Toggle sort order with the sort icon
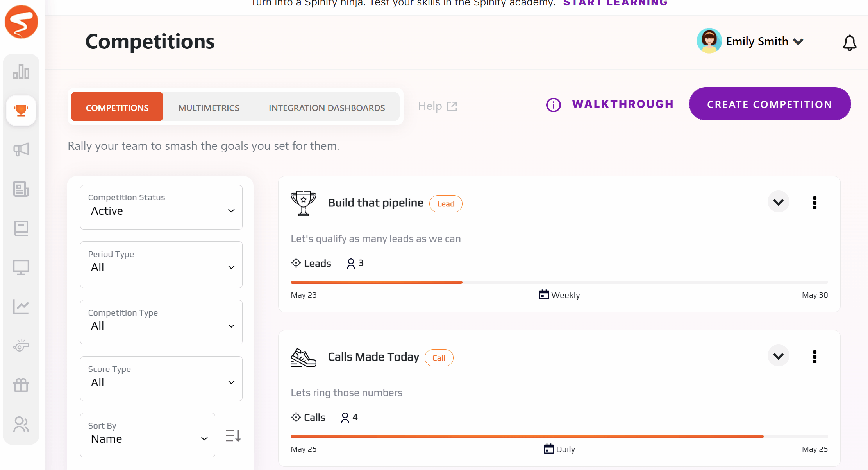Screen dimensions: 868x470 [234, 435]
